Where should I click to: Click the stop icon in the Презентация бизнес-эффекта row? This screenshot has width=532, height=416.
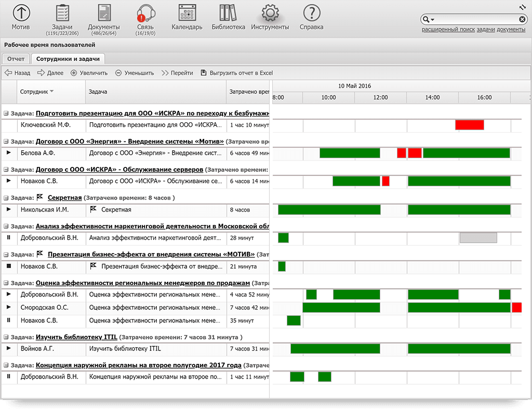9,266
